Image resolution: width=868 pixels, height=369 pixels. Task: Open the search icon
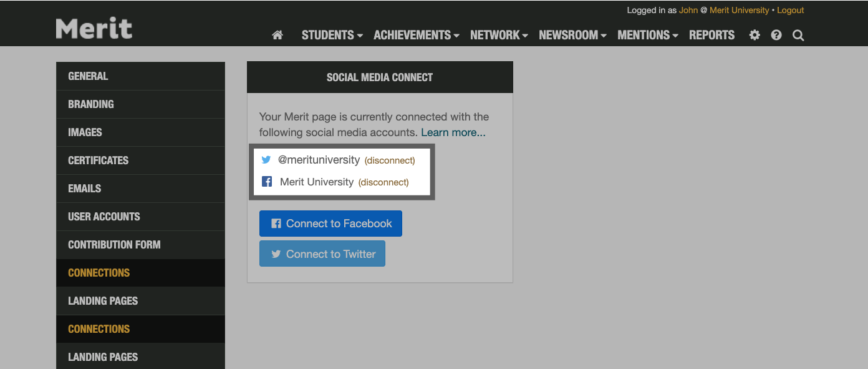click(798, 36)
